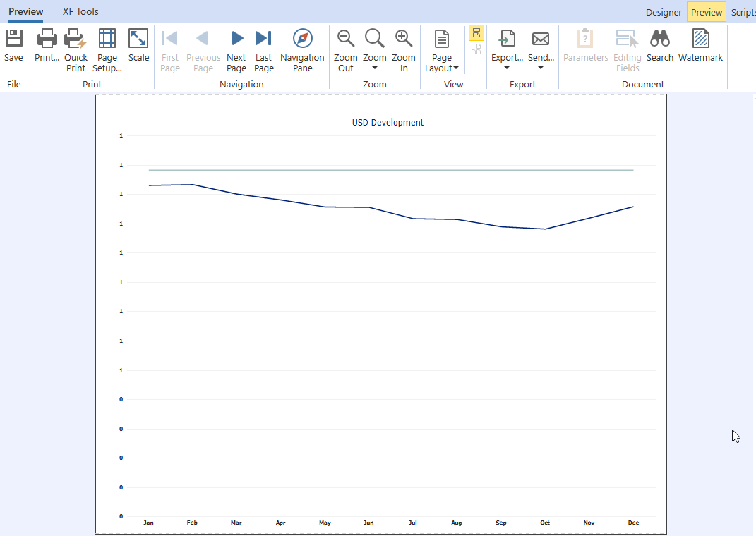Screen dimensions: 756x536
Task: Click the Save icon
Action: pyautogui.click(x=13, y=38)
